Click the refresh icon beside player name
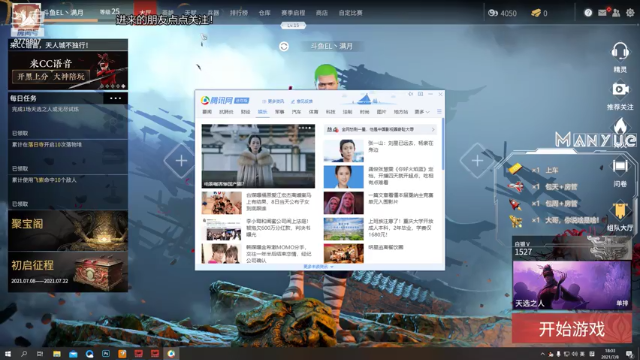 pyautogui.click(x=284, y=47)
